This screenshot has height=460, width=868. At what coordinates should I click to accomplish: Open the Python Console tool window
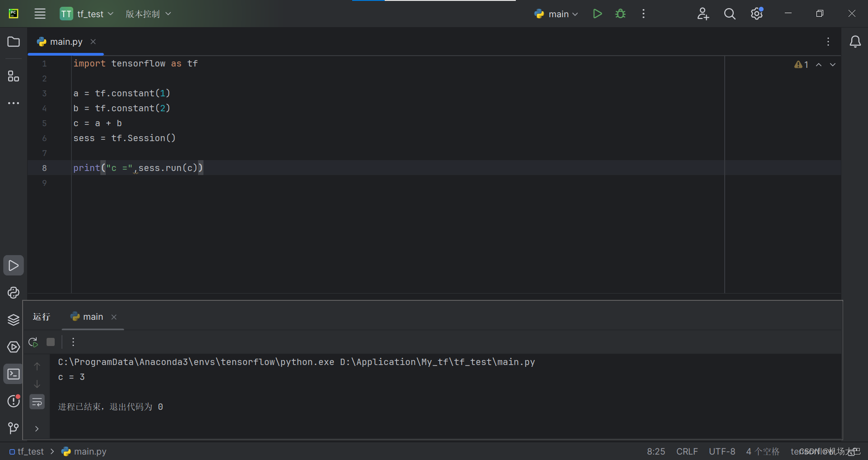[x=14, y=293]
